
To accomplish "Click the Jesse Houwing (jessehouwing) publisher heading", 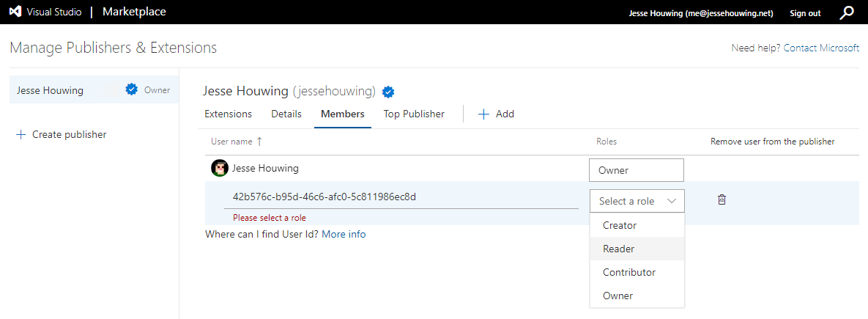I will tap(289, 91).
